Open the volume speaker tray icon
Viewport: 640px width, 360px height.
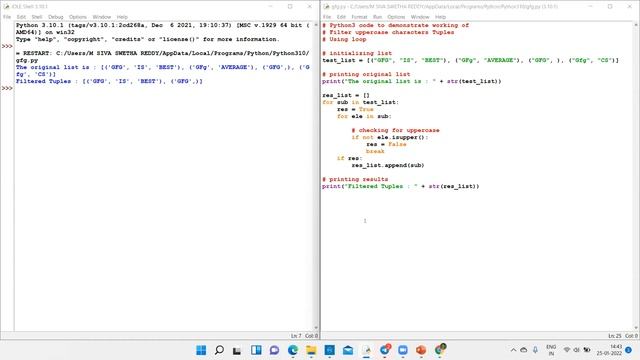click(576, 350)
